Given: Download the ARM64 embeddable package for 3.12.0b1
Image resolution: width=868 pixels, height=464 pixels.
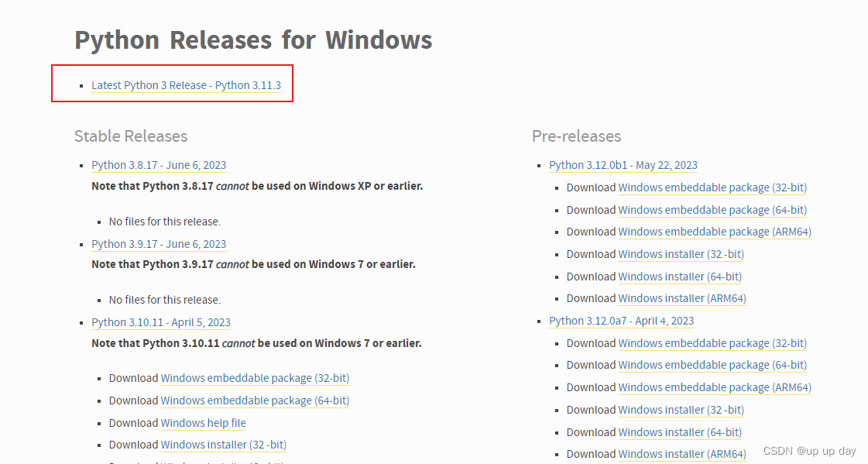Looking at the screenshot, I should point(715,232).
